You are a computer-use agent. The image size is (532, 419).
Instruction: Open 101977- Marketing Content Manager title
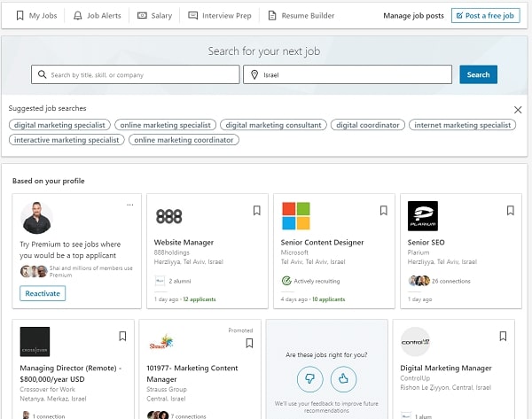(x=192, y=374)
